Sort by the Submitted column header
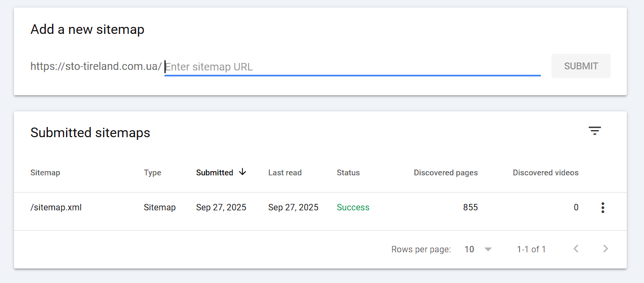 coord(214,173)
